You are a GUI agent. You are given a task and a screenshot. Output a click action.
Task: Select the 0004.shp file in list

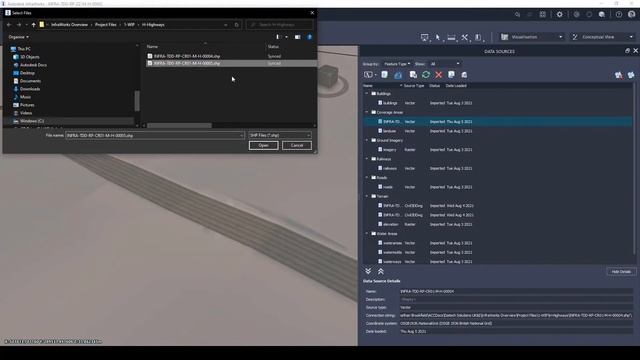click(231, 56)
